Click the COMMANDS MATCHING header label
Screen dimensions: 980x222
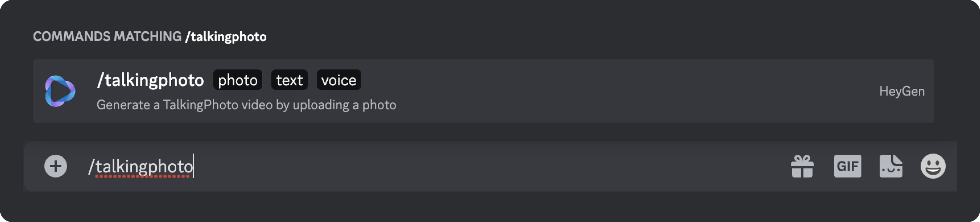(107, 36)
